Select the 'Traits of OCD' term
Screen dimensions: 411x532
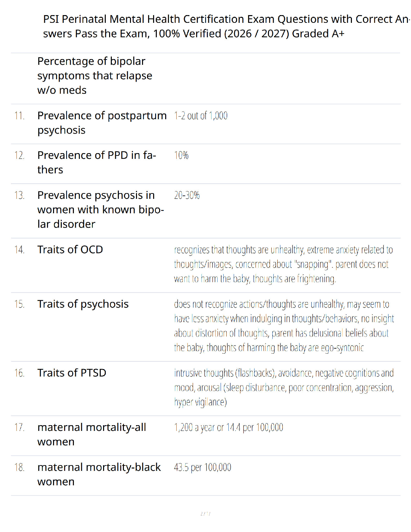click(x=70, y=250)
